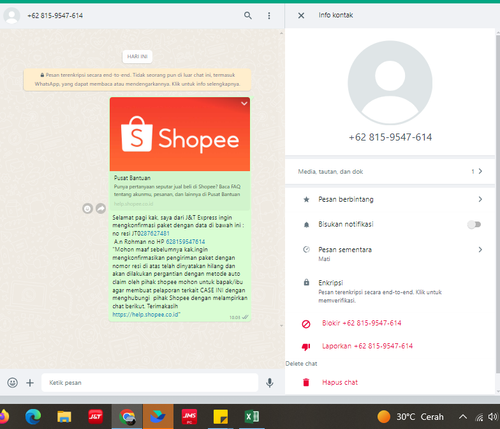Open end-to-end encryption notice banner

pos(137,80)
